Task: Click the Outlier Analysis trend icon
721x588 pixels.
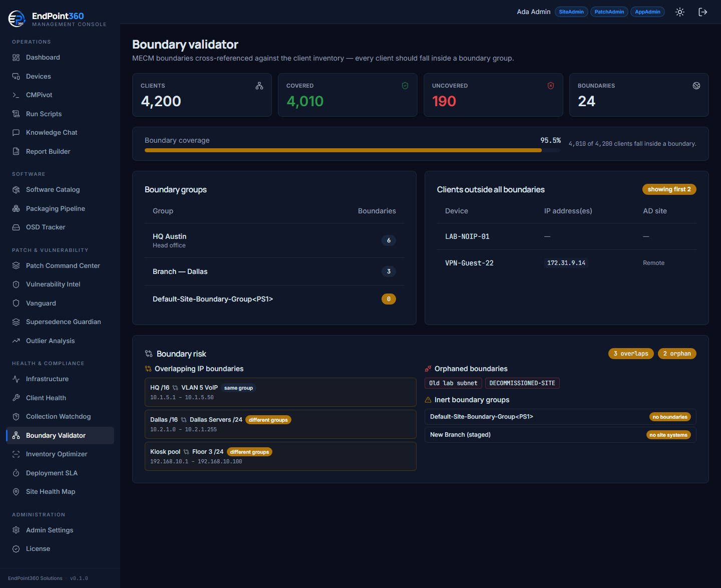Action: point(16,341)
